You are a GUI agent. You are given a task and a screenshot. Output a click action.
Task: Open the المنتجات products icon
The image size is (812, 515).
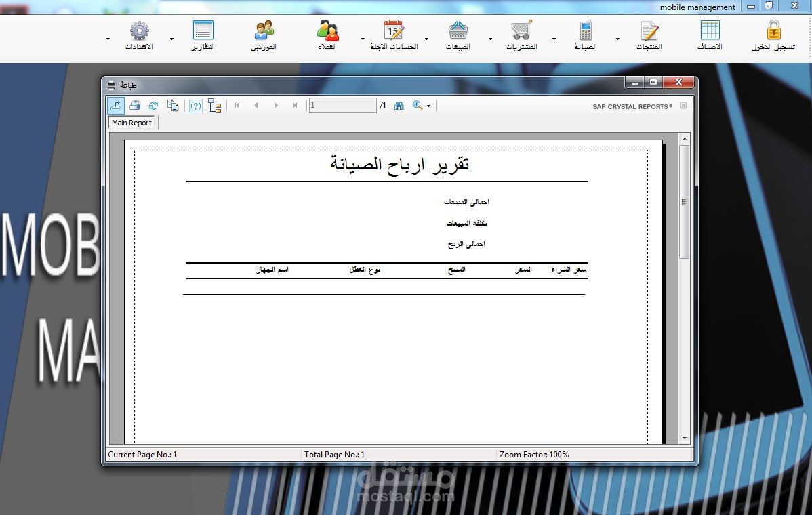click(x=649, y=30)
